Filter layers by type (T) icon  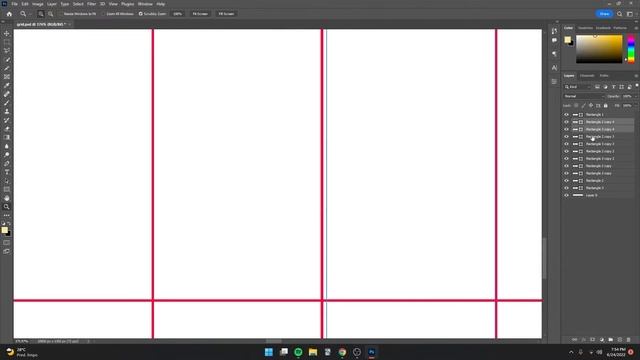[613, 87]
